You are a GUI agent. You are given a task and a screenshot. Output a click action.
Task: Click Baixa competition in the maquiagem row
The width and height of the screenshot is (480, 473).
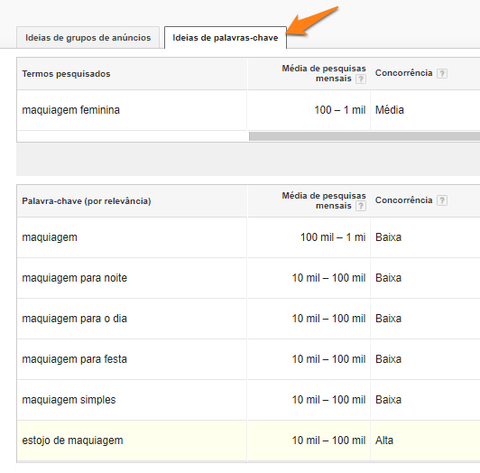388,237
